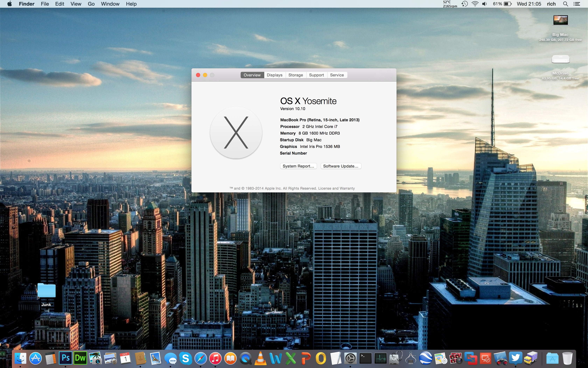
Task: Launch Microsoft Remote Desktop from the Dock
Action: click(x=485, y=358)
